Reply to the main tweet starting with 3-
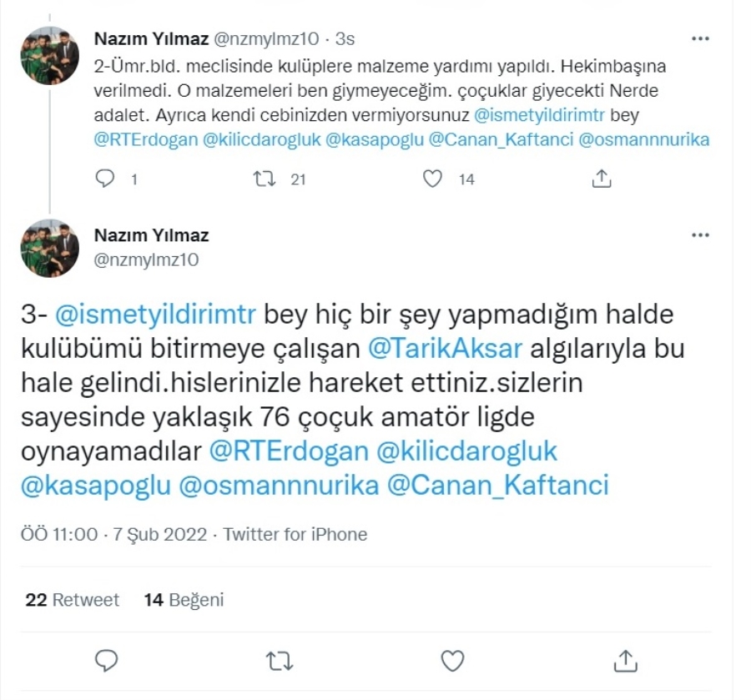Viewport: 751px width, 700px height. point(106,661)
